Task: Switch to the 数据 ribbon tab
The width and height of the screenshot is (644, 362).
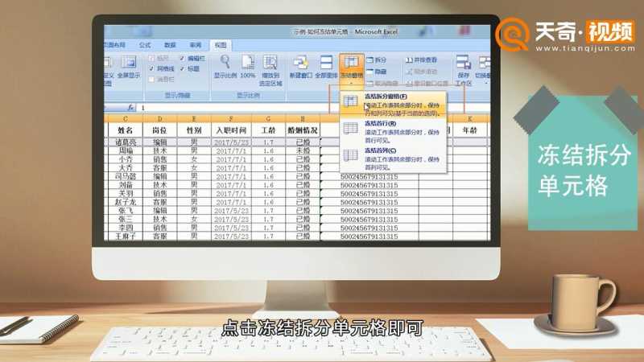Action: 170,45
